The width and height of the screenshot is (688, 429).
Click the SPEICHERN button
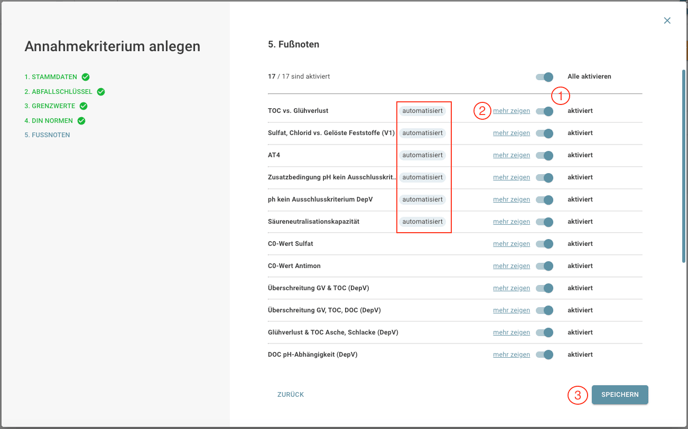(620, 395)
